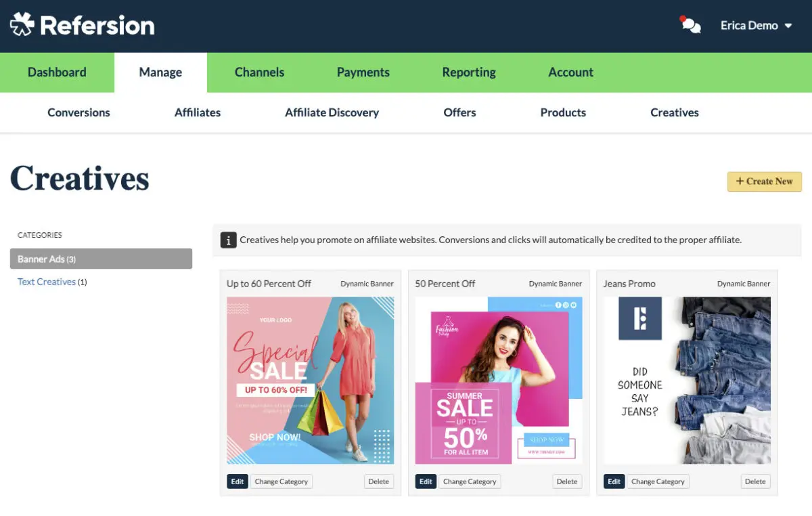Edit the Up to 60 Percent Off creative
Image resolution: width=812 pixels, height=516 pixels.
tap(237, 481)
